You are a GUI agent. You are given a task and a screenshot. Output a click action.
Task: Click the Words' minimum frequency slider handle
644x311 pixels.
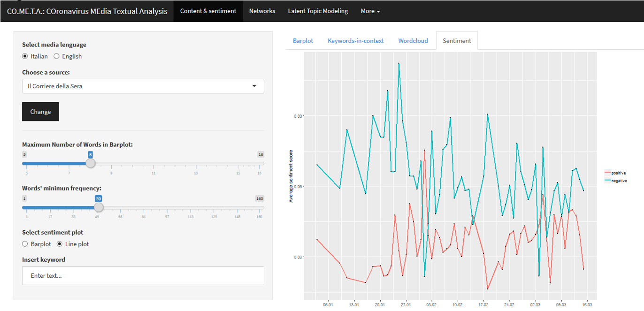[98, 207]
